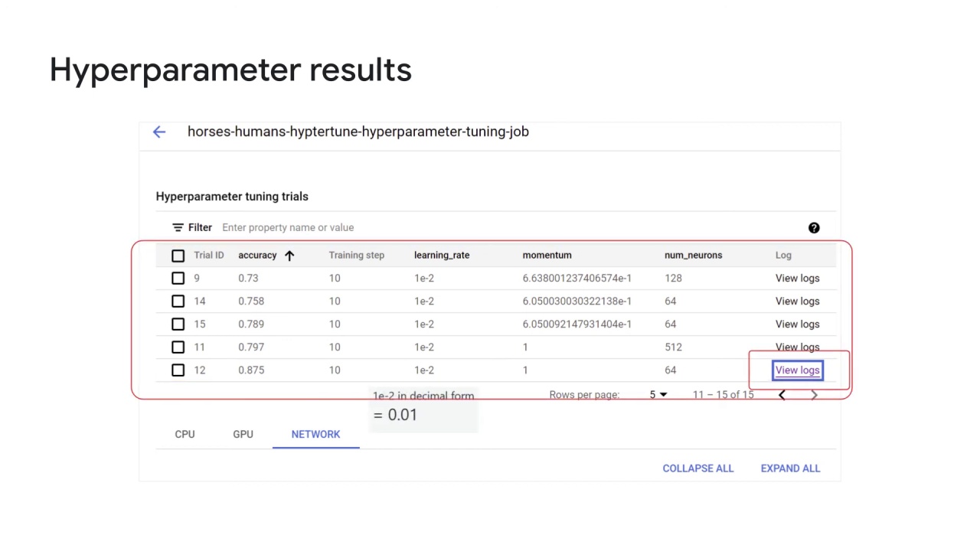
Task: Switch to the NETWORK tab
Action: click(315, 434)
